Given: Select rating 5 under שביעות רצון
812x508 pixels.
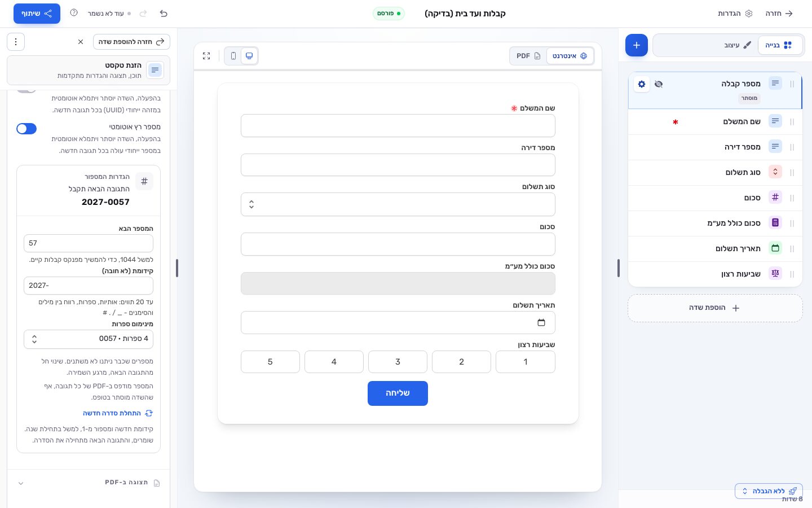Looking at the screenshot, I should click(270, 362).
